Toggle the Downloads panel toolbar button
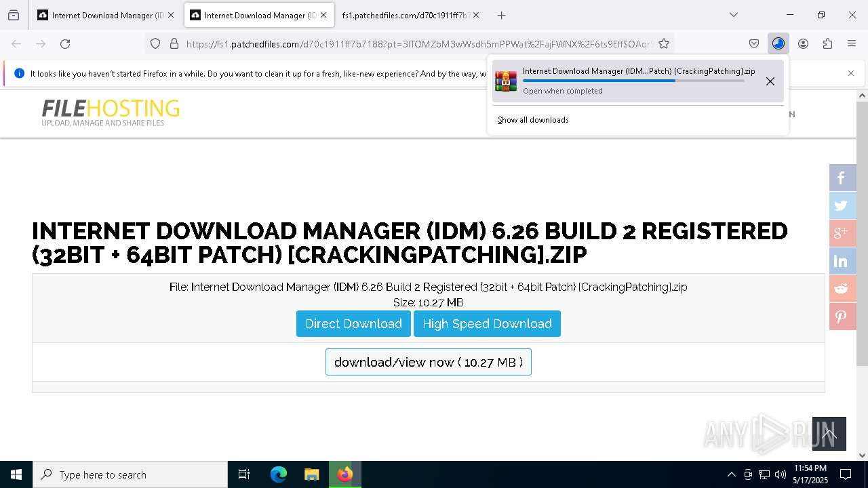Screen dimensions: 868x488 (778, 43)
